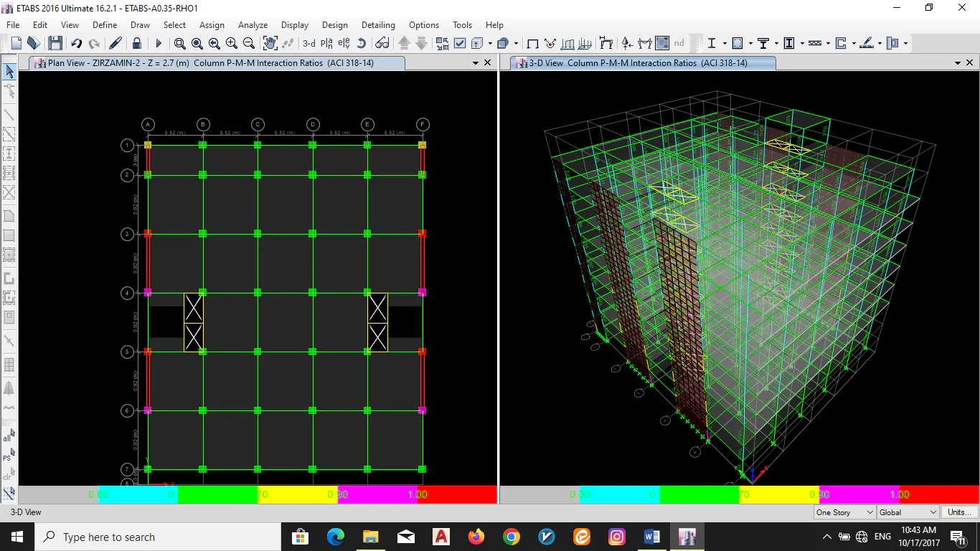
Task: Switch to 3-d view using toolbar icon
Action: click(308, 43)
